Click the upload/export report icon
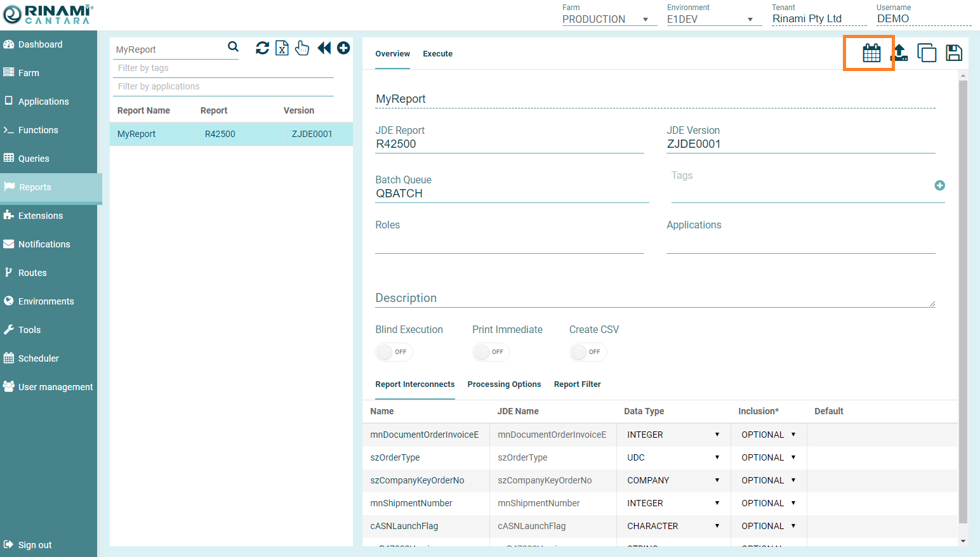Viewport: 980px width, 557px height. coord(899,53)
